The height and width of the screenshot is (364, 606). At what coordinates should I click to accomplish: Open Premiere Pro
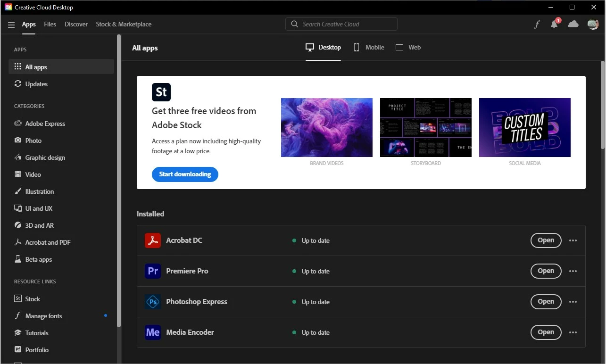tap(546, 271)
